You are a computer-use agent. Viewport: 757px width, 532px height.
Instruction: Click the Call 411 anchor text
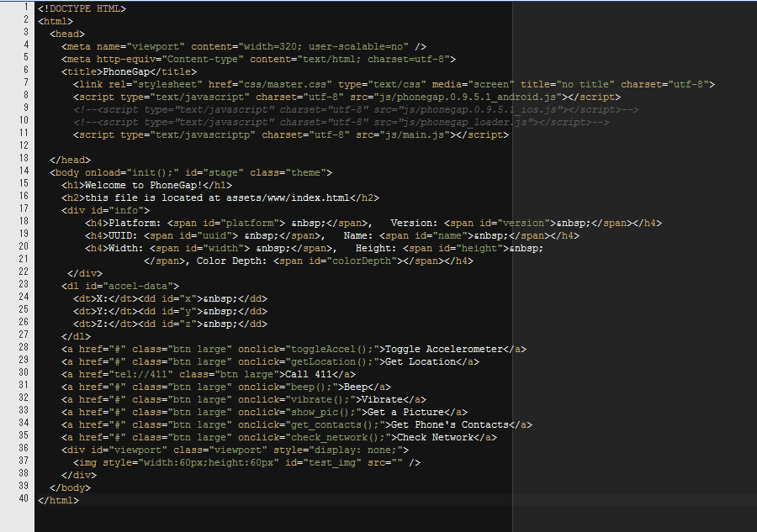[308, 374]
